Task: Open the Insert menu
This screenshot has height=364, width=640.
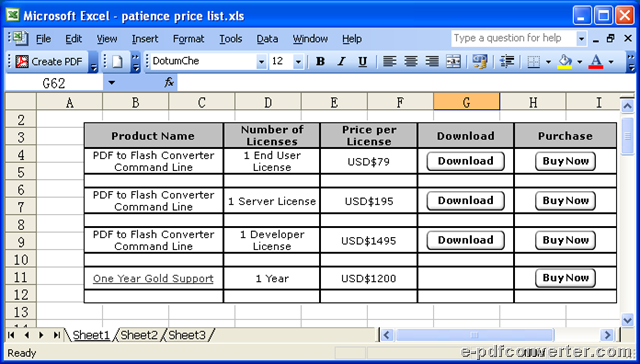Action: coord(145,39)
